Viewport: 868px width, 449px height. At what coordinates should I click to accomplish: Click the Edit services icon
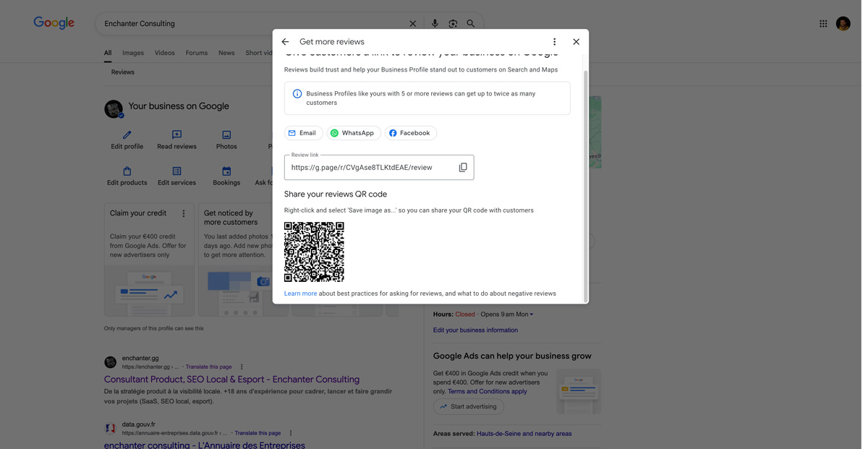point(176,171)
